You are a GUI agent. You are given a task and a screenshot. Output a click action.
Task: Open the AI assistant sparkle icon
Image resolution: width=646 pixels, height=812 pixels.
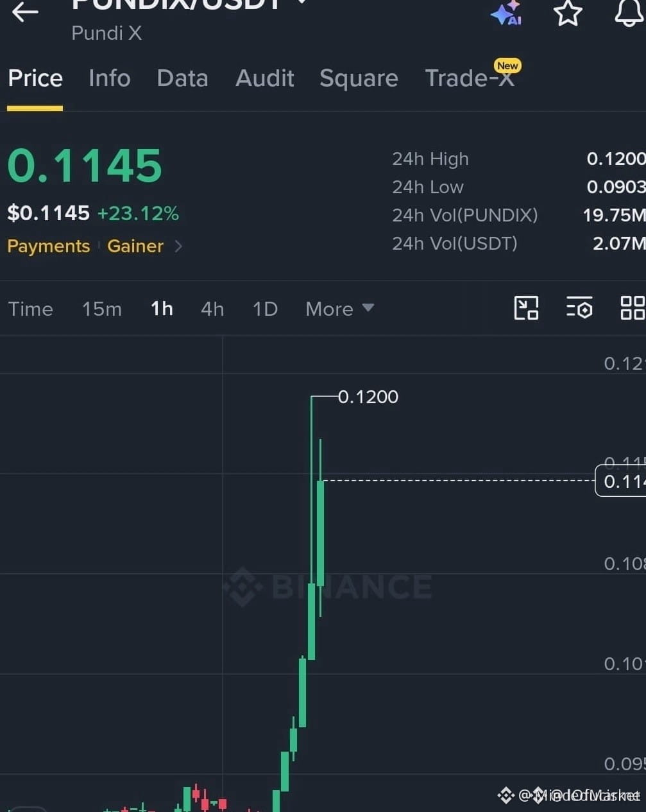click(x=507, y=13)
